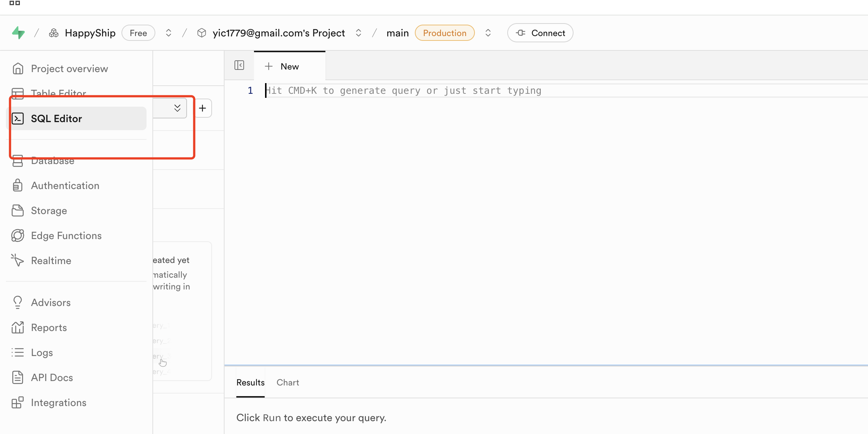Go to Realtime section label

click(x=51, y=260)
